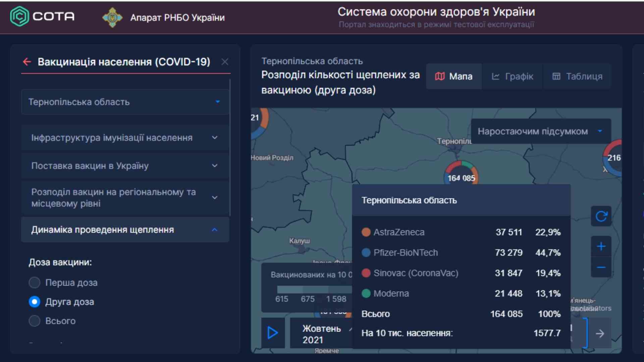Close the Вакцинація населення panel
This screenshot has width=644, height=362.
pyautogui.click(x=225, y=62)
